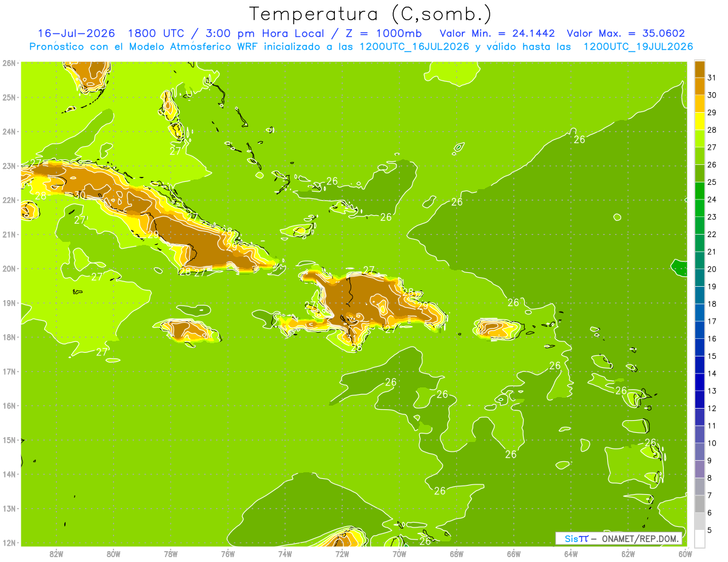Select the gray swatch between 6 and 7
Viewport: 728px width, 562px height.
[699, 503]
